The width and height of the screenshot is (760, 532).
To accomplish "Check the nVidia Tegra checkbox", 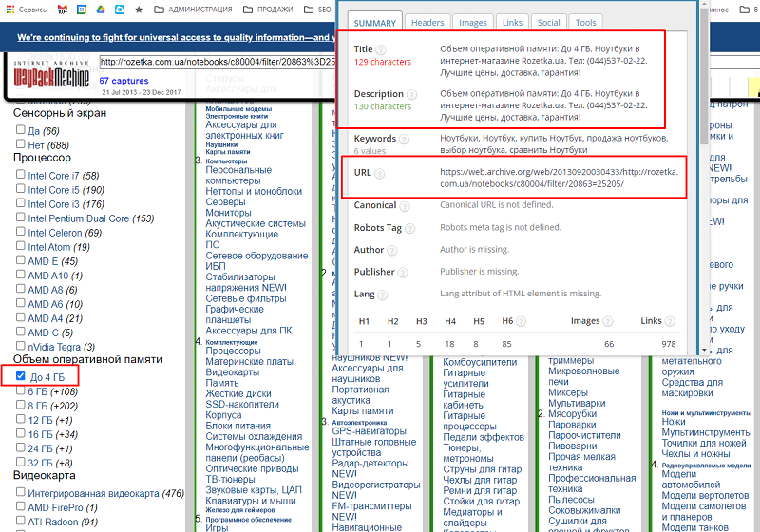I will click(20, 346).
